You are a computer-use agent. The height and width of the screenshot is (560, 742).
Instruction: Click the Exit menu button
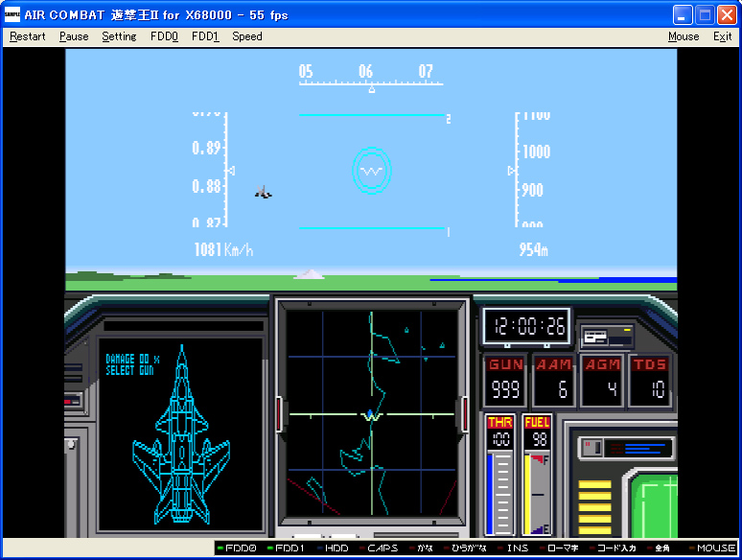[722, 36]
